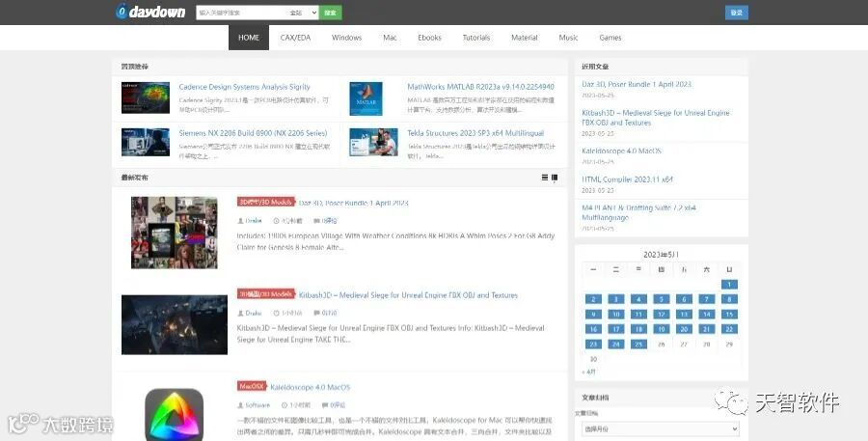868x441 pixels.
Task: Open the CAX/EDA menu
Action: (295, 38)
